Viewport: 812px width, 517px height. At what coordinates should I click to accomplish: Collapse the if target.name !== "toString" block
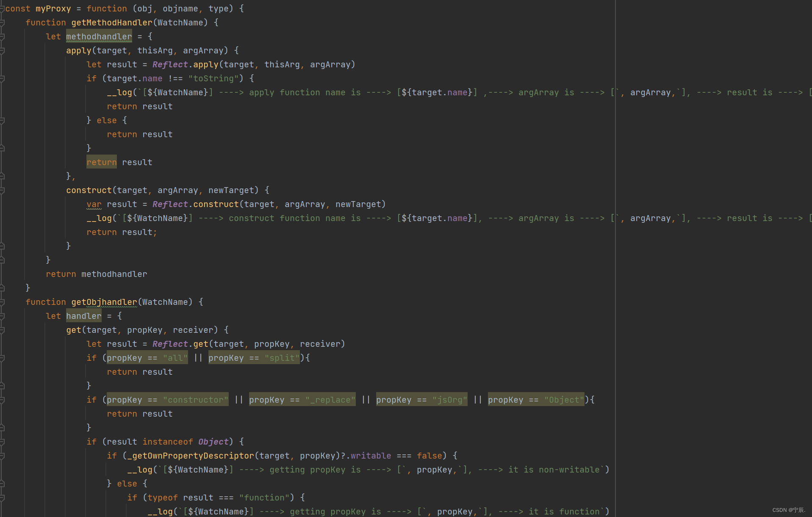coord(2,78)
